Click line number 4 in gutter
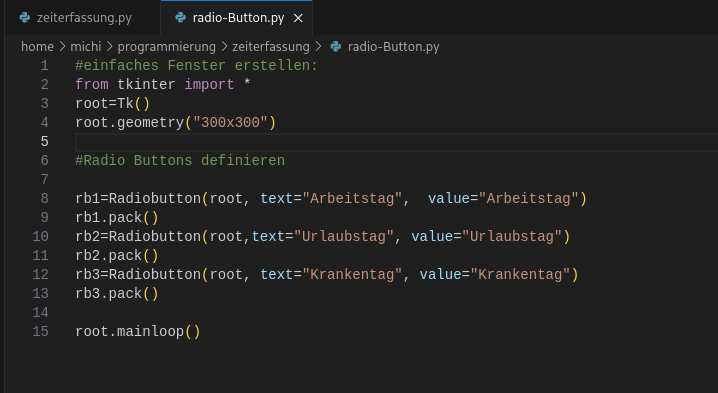This screenshot has width=718, height=393. click(44, 123)
